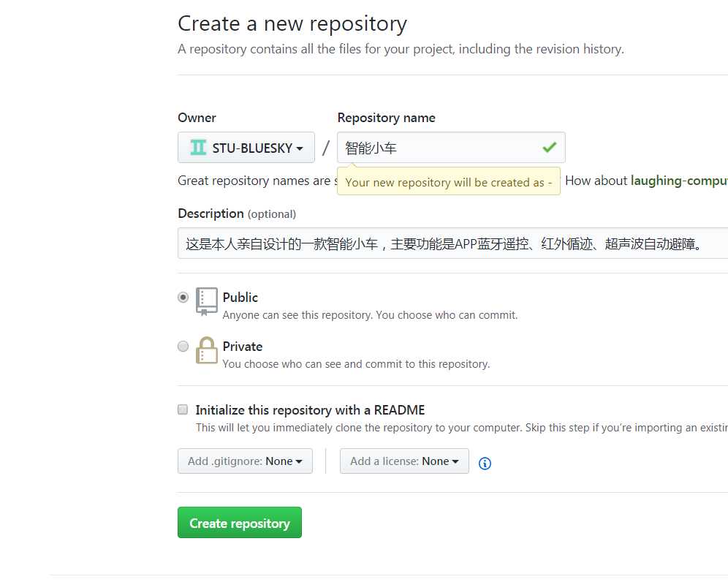
Task: Select the Private radio button
Action: click(x=183, y=346)
